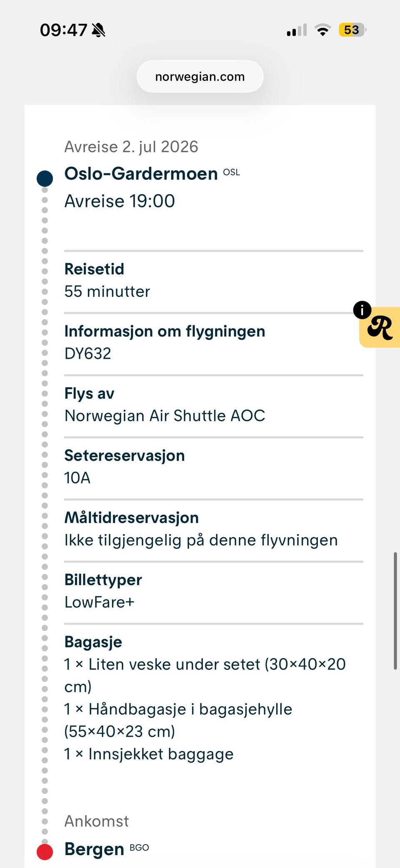Tap the Innsjekket baggage line

coord(149,754)
